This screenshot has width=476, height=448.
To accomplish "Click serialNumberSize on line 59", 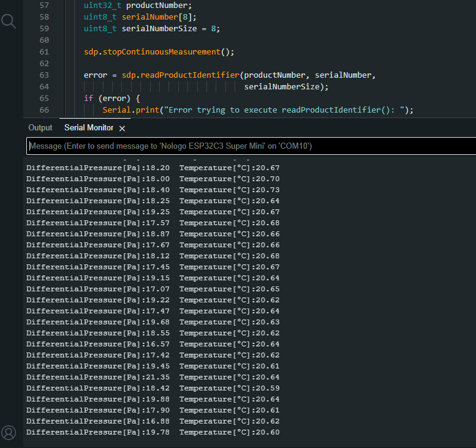I will point(159,29).
